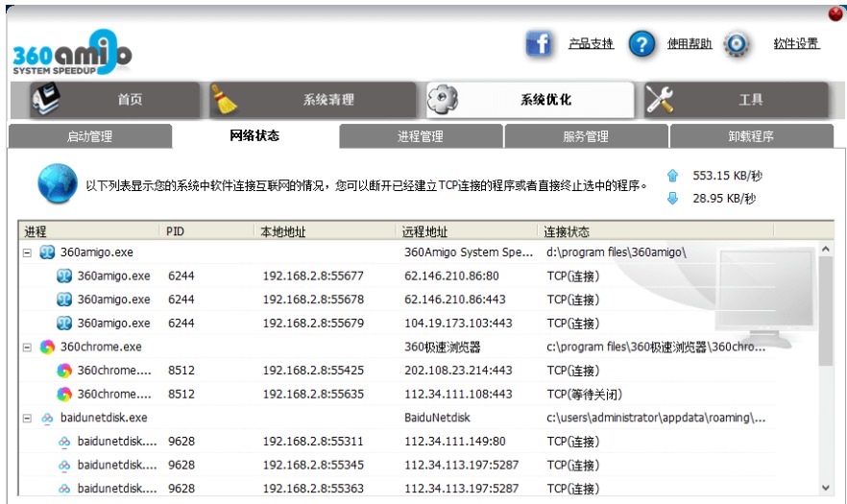
Task: Click icon of 360chrome row port 55635
Action: click(64, 394)
